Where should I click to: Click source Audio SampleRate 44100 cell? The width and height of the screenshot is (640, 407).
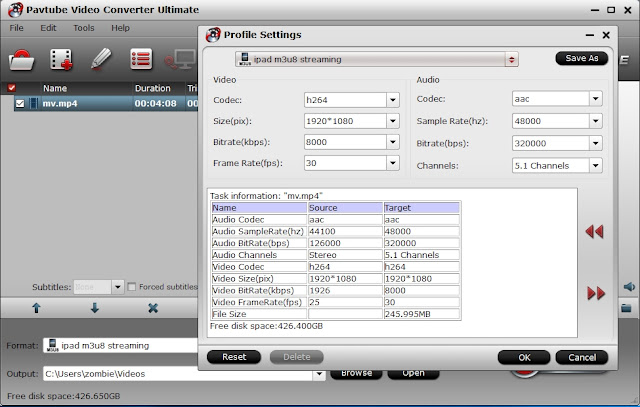tap(345, 231)
